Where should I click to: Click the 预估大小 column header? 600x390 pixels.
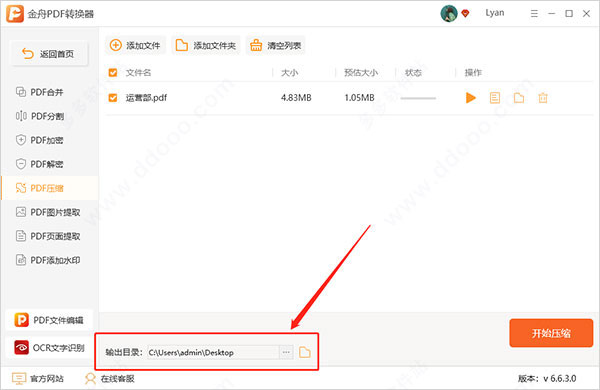(x=361, y=72)
